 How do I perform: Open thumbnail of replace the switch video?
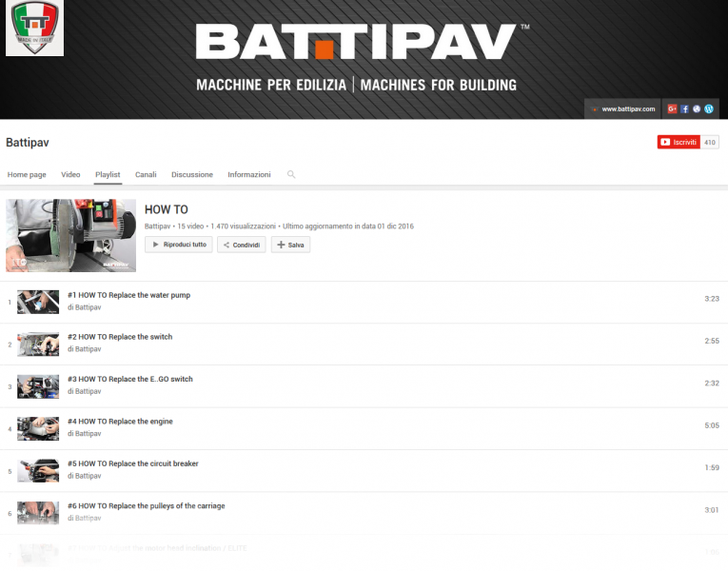tap(38, 344)
